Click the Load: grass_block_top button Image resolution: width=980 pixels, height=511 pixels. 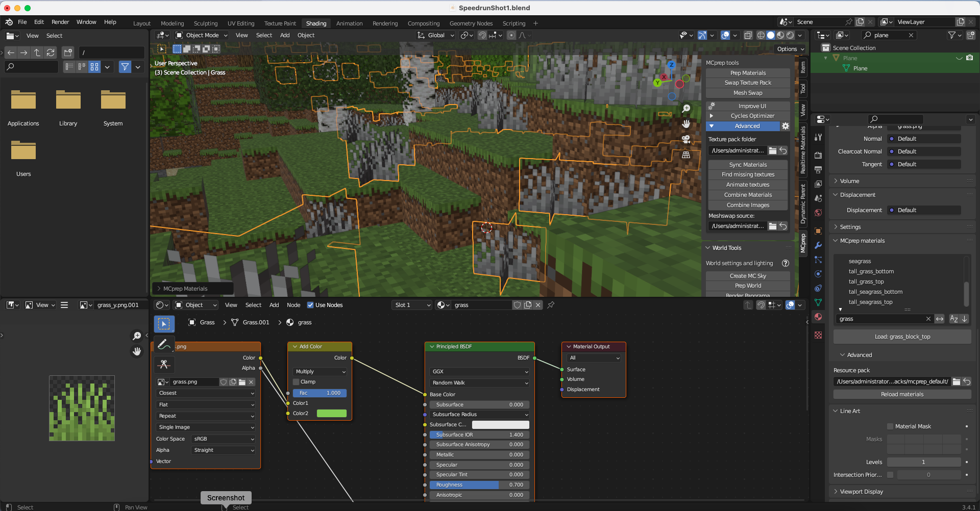pyautogui.click(x=902, y=337)
